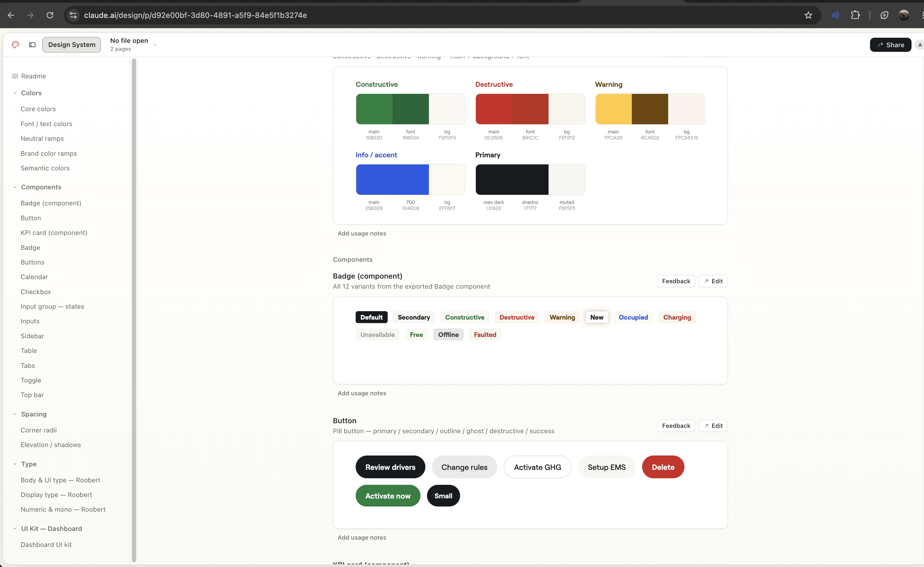
Task: Collapse the Colors section
Action: [15, 93]
